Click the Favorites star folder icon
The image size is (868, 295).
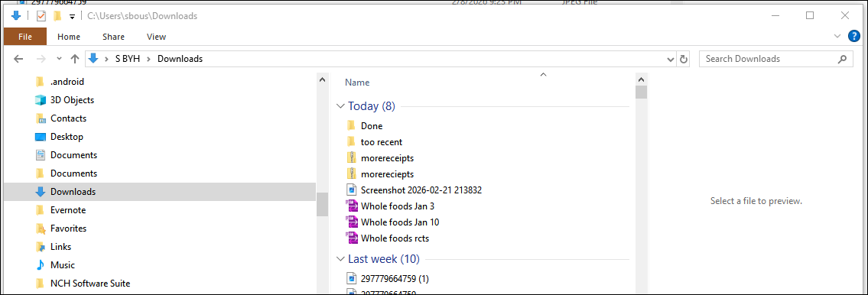point(40,229)
